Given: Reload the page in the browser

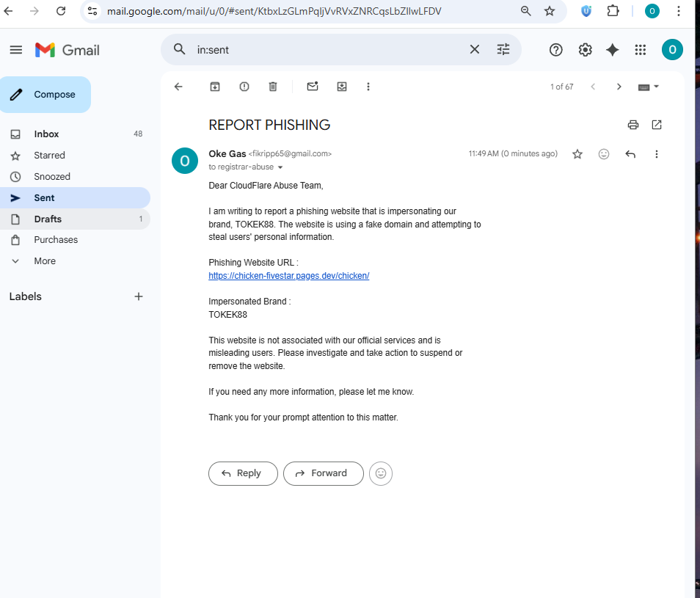Looking at the screenshot, I should (61, 11).
